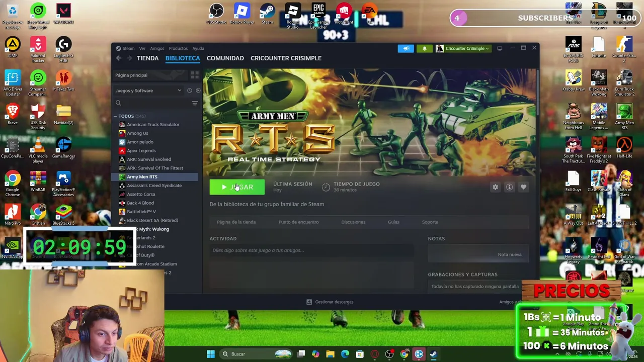Go forward using Steam forward arrow
This screenshot has width=644, height=362.
point(129,58)
